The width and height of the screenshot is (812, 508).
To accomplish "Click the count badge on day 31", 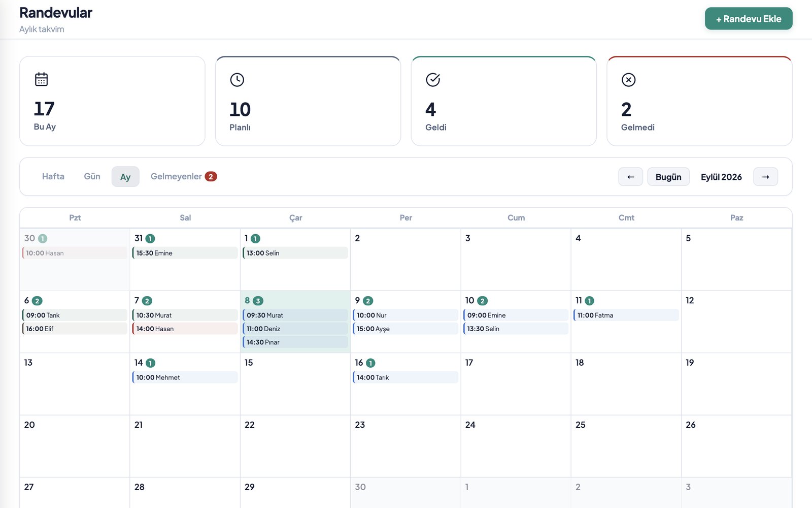I will point(150,239).
